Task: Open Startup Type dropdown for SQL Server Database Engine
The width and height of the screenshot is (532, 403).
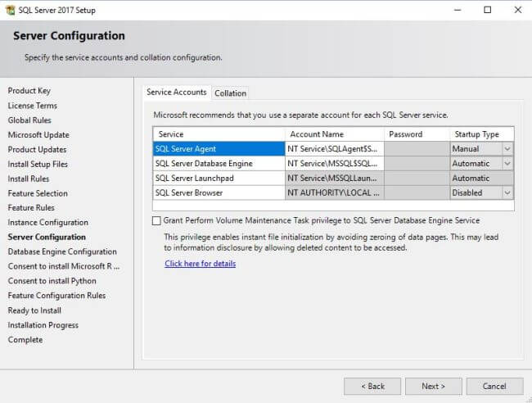Action: click(x=507, y=163)
